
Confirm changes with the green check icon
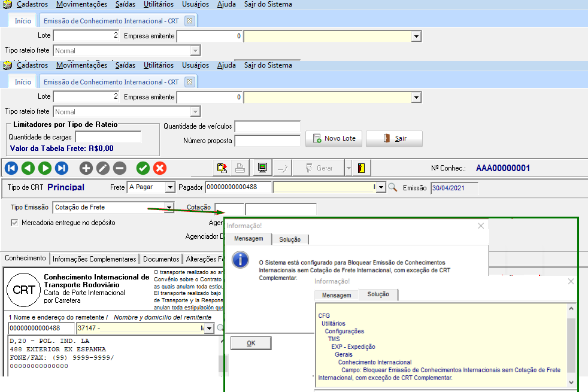(x=143, y=168)
